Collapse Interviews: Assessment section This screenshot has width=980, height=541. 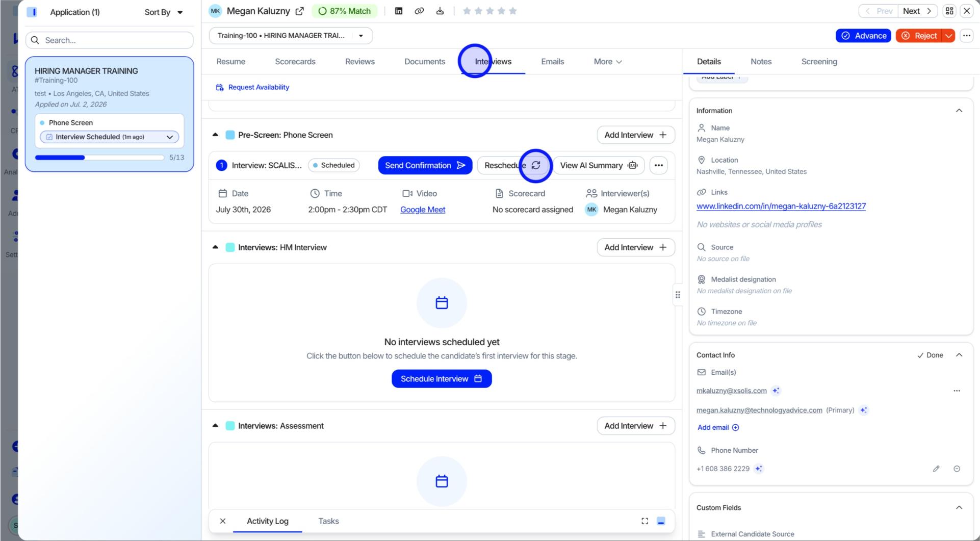[x=215, y=426]
